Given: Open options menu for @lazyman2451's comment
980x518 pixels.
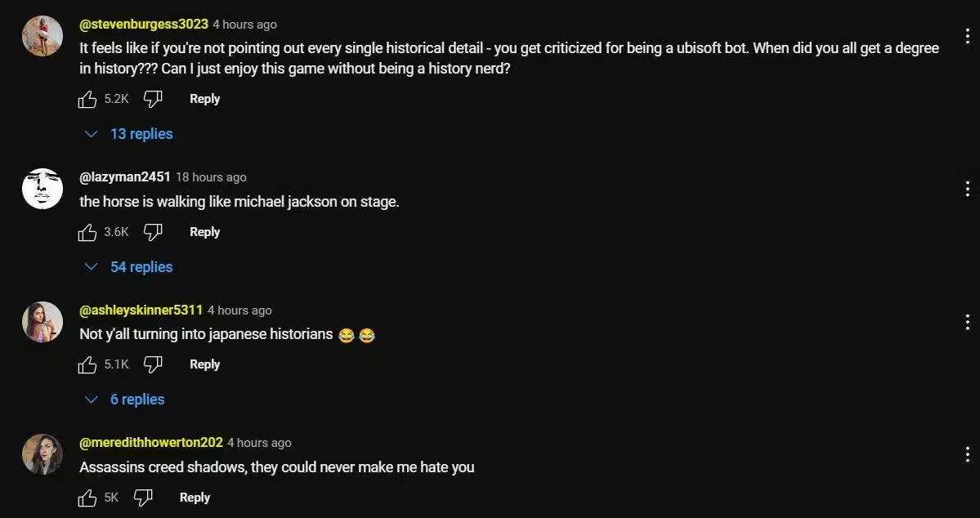Looking at the screenshot, I should tap(967, 189).
